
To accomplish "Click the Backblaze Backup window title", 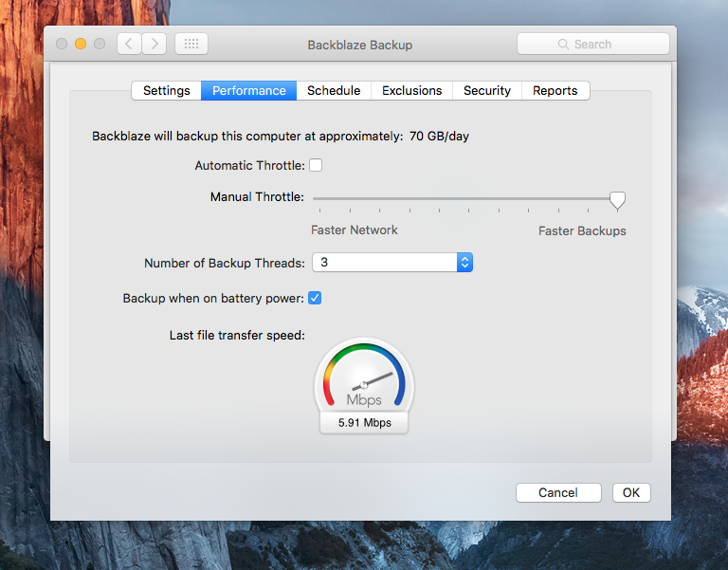I will (360, 46).
